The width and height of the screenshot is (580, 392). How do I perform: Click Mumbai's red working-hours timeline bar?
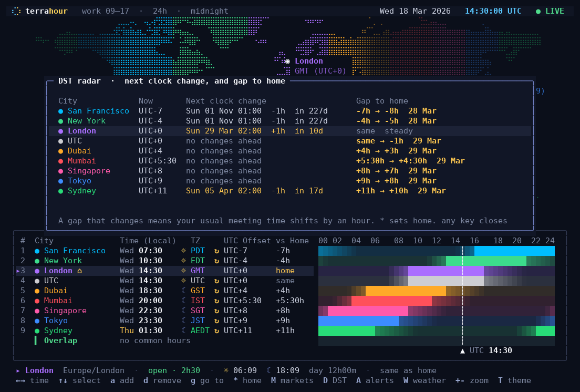tap(391, 301)
